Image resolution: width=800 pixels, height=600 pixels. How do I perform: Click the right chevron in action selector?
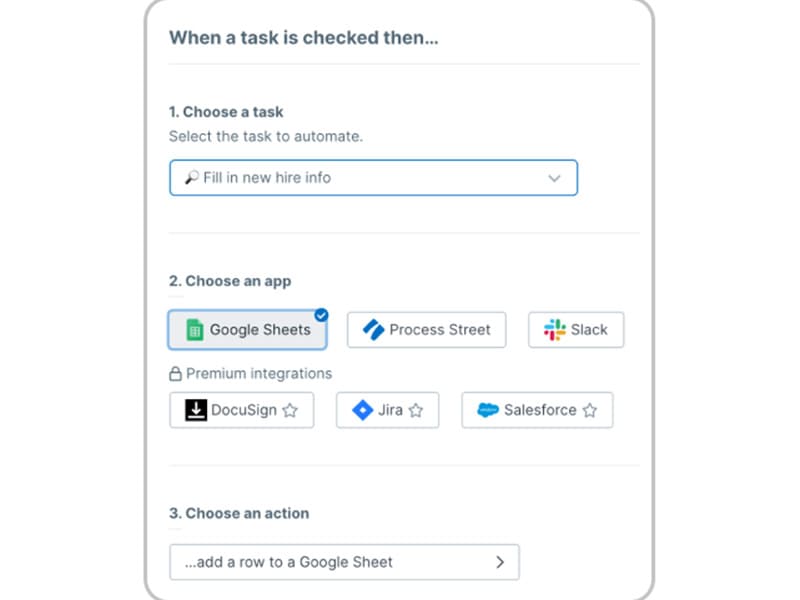(500, 562)
